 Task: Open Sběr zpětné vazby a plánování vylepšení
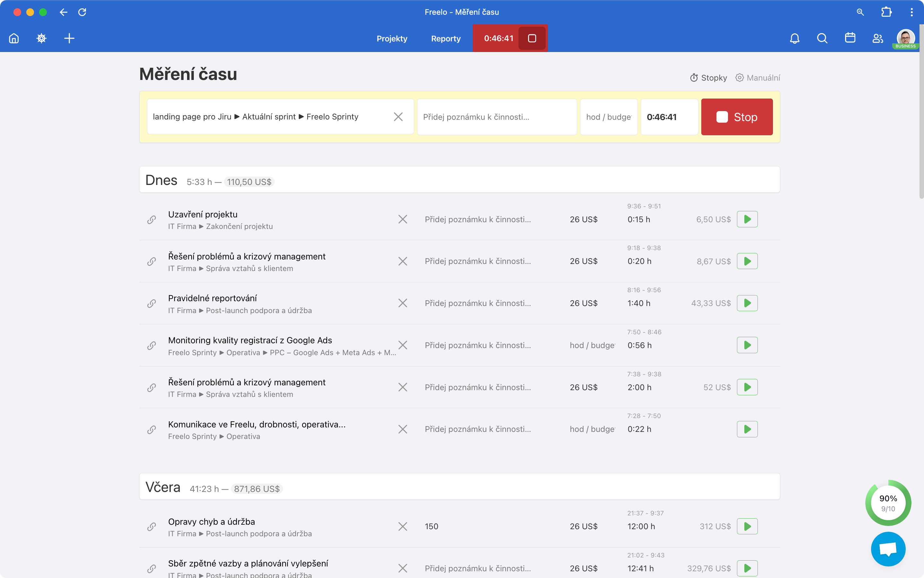[248, 564]
